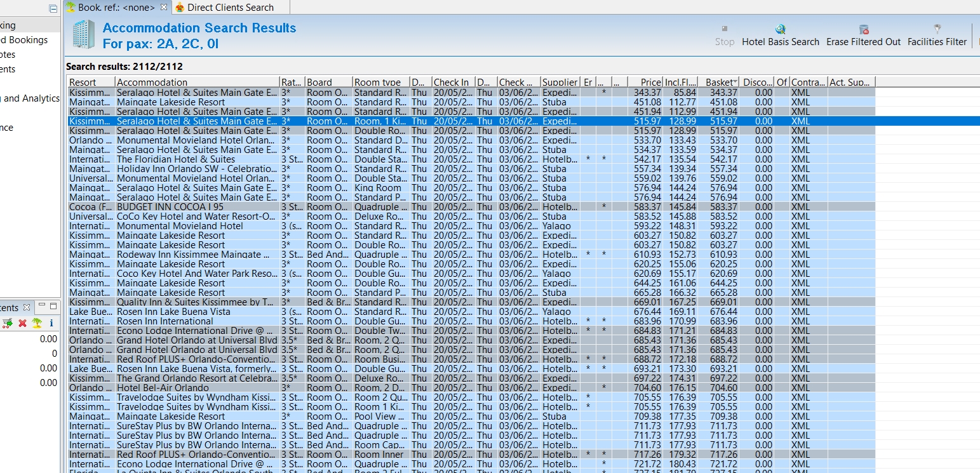The image size is (980, 473).
Task: Select the Rosen Inn International row
Action: click(x=471, y=321)
